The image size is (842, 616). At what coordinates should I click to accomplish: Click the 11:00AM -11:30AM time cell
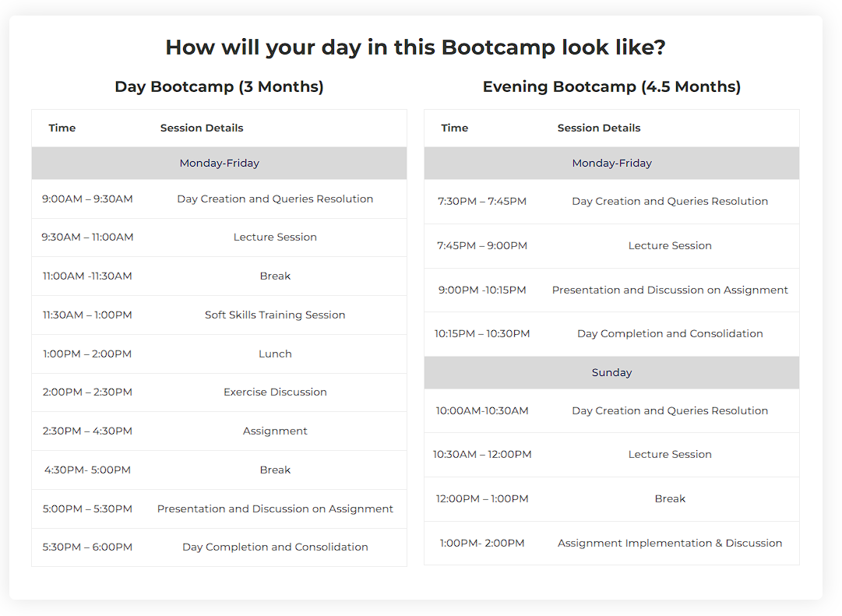pyautogui.click(x=87, y=276)
